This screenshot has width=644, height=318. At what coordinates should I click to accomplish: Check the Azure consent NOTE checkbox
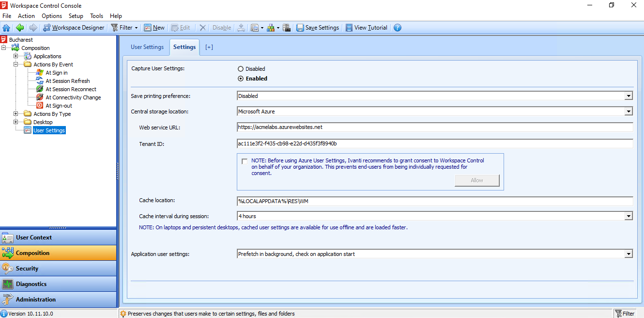pyautogui.click(x=245, y=161)
